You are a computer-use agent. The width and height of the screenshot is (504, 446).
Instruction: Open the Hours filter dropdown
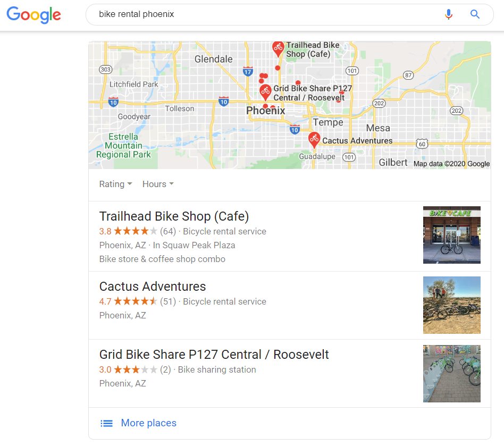tap(158, 184)
